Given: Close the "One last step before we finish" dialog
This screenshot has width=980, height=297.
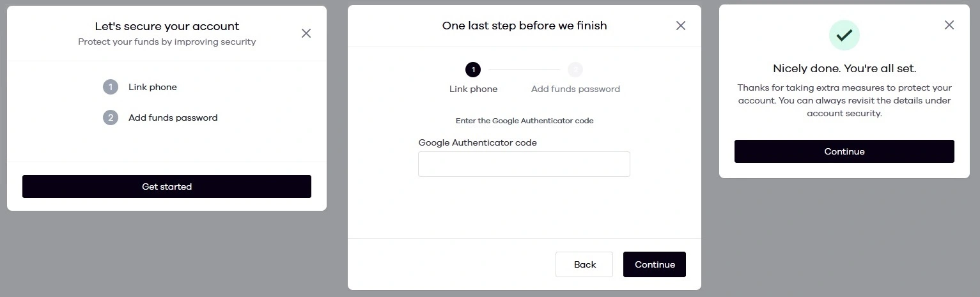Looking at the screenshot, I should click(x=681, y=26).
